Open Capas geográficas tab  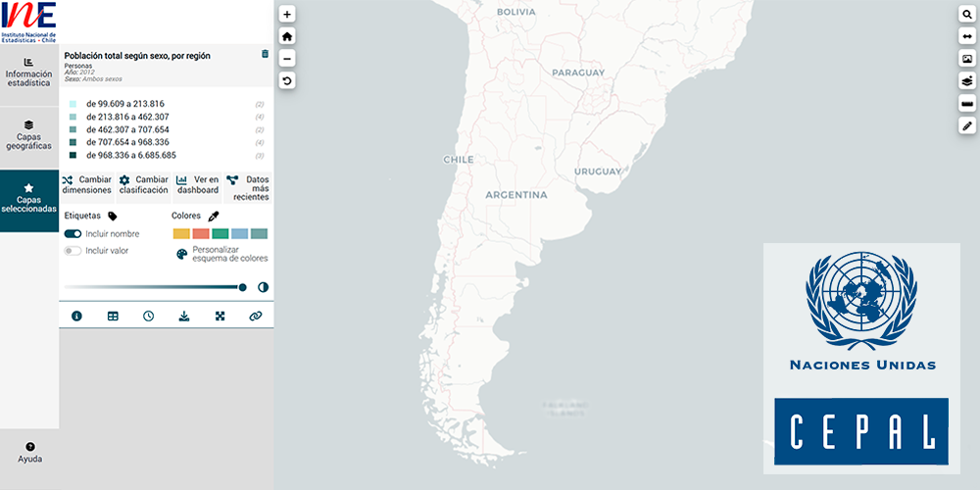point(29,135)
